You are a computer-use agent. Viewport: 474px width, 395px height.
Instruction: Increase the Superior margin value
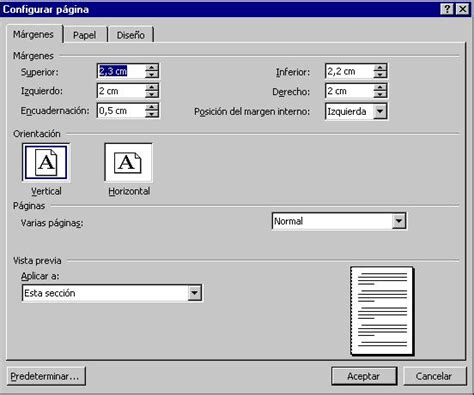152,68
